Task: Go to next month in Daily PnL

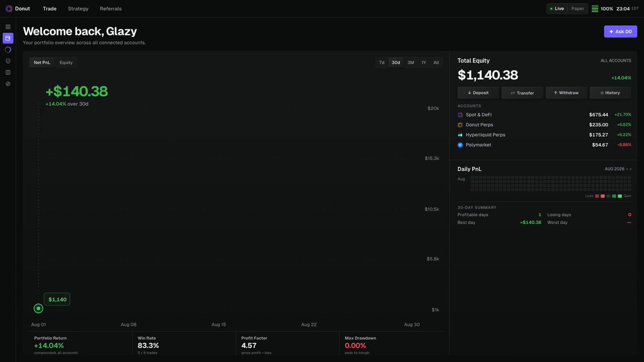Action: 631,169
